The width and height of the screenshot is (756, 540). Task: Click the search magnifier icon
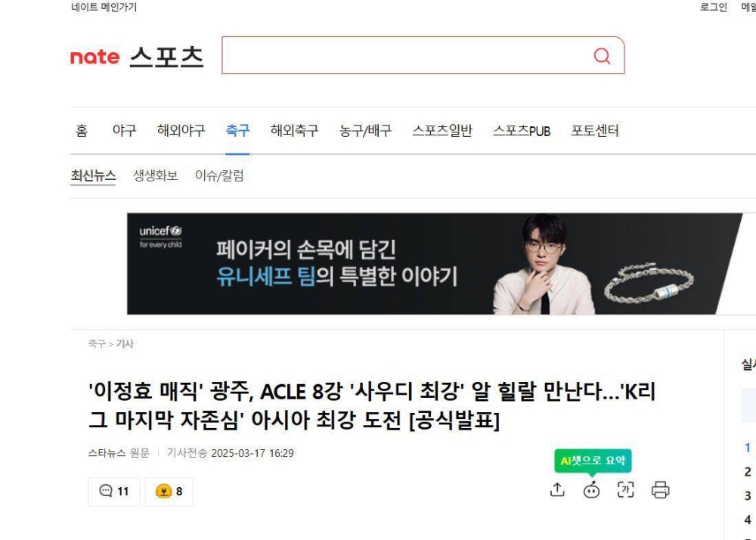click(x=602, y=56)
